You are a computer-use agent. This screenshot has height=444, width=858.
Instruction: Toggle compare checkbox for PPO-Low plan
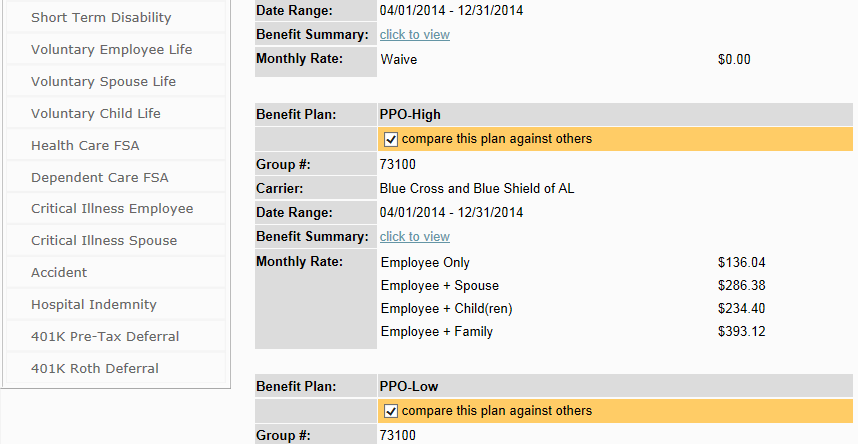391,411
